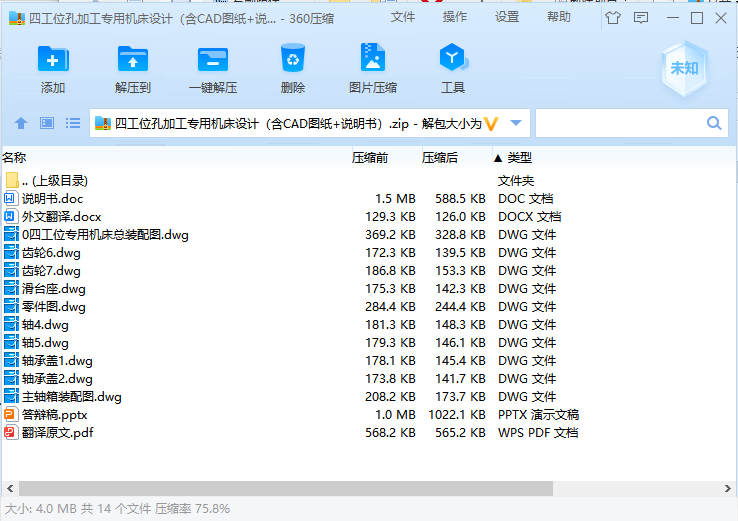Screen dimensions: 738x521
Task: Sort by 压缩后 column header
Action: point(440,158)
